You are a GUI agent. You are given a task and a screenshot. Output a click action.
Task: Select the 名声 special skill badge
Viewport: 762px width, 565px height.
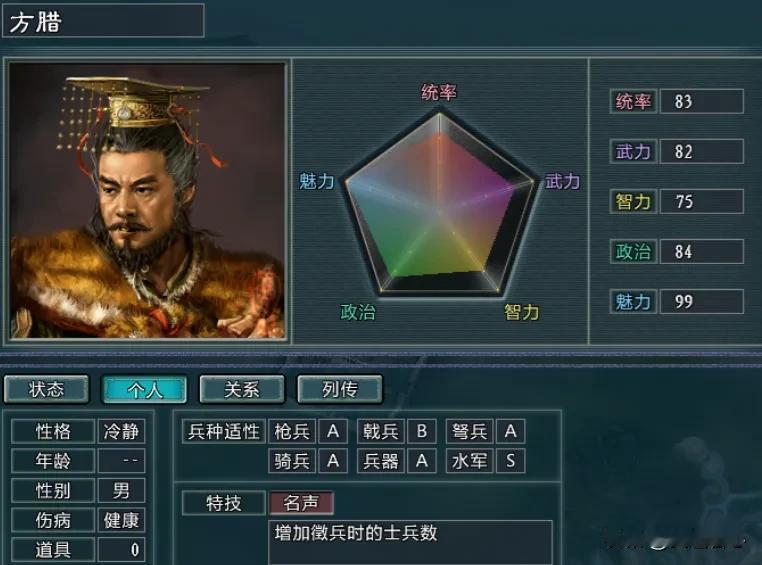click(x=301, y=503)
